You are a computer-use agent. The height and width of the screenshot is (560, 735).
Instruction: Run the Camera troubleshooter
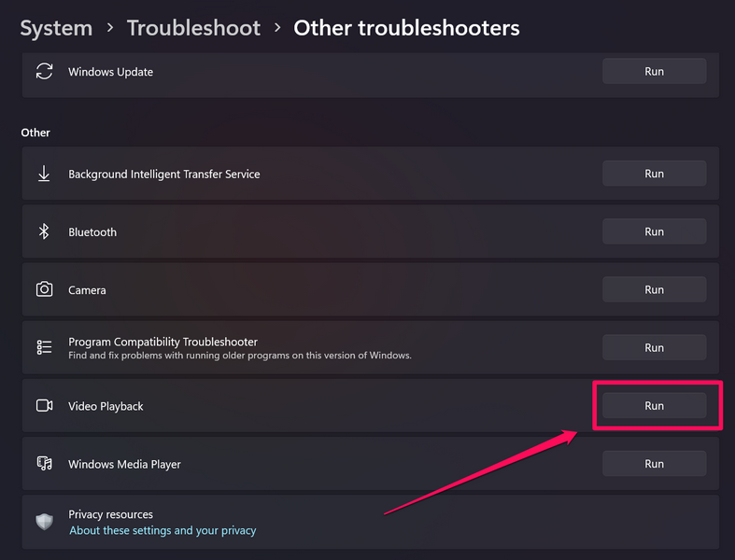pyautogui.click(x=654, y=289)
